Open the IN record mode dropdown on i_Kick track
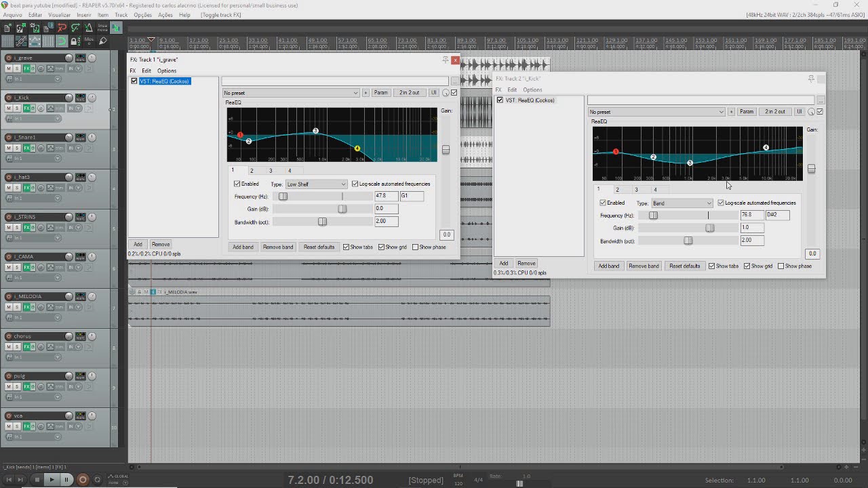The width and height of the screenshot is (868, 488). coord(75,108)
